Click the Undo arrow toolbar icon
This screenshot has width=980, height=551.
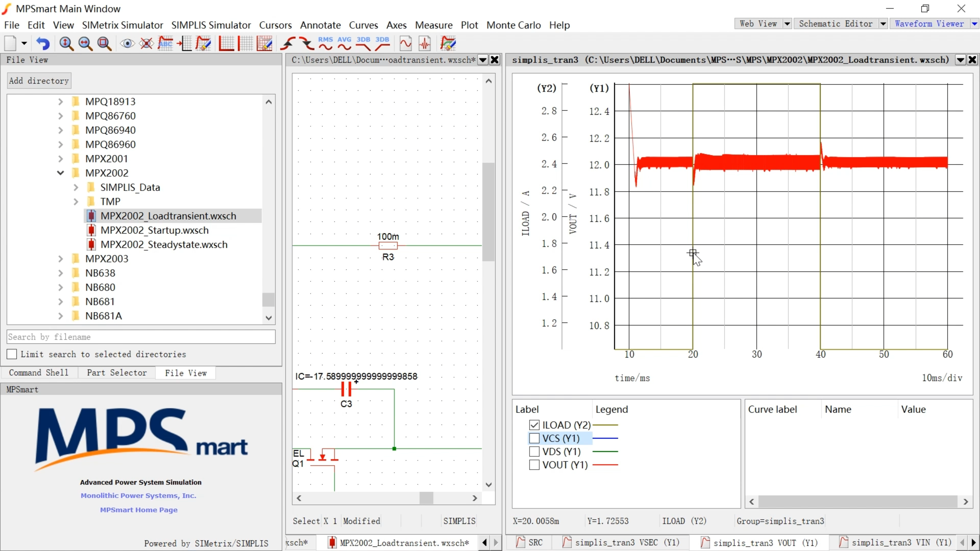pyautogui.click(x=43, y=43)
